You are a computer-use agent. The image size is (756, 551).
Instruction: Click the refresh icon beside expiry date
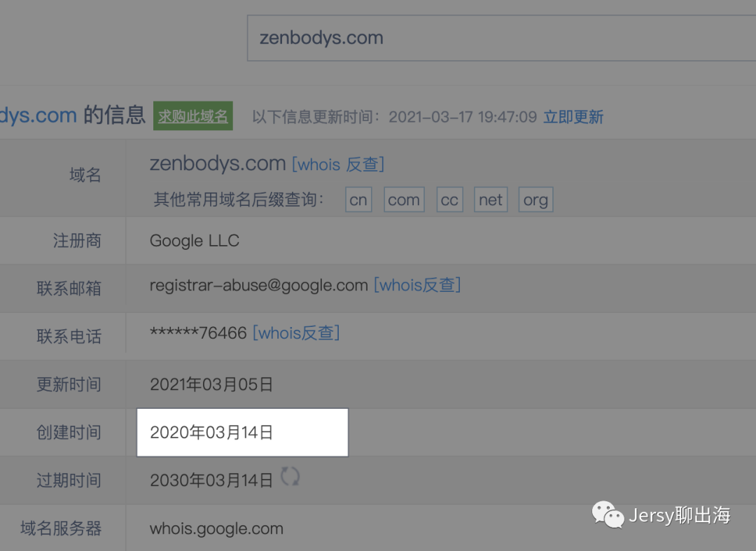pos(290,477)
